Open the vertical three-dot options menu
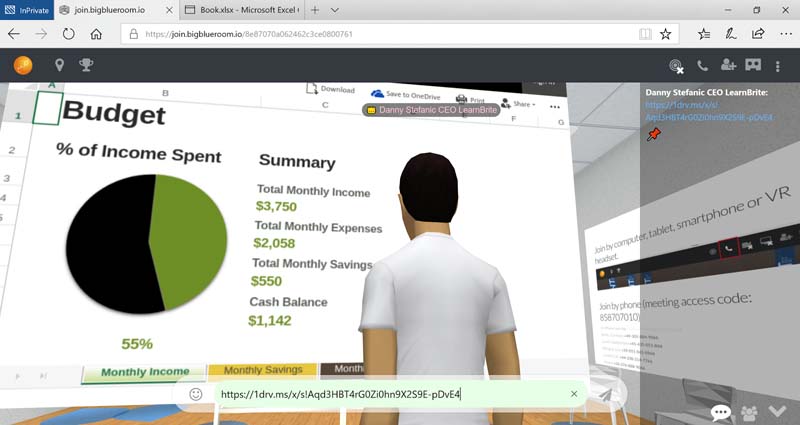The width and height of the screenshot is (800, 425). [778, 66]
